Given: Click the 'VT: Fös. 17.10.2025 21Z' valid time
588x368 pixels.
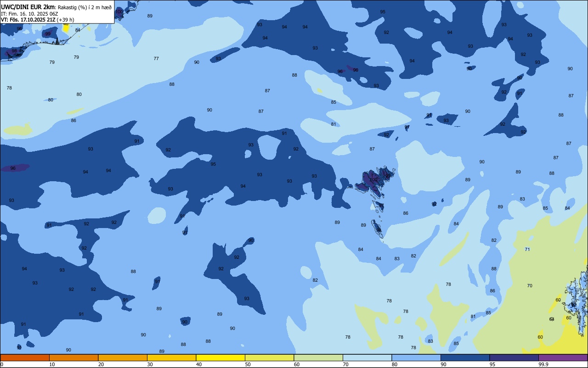Looking at the screenshot, I should pos(28,20).
